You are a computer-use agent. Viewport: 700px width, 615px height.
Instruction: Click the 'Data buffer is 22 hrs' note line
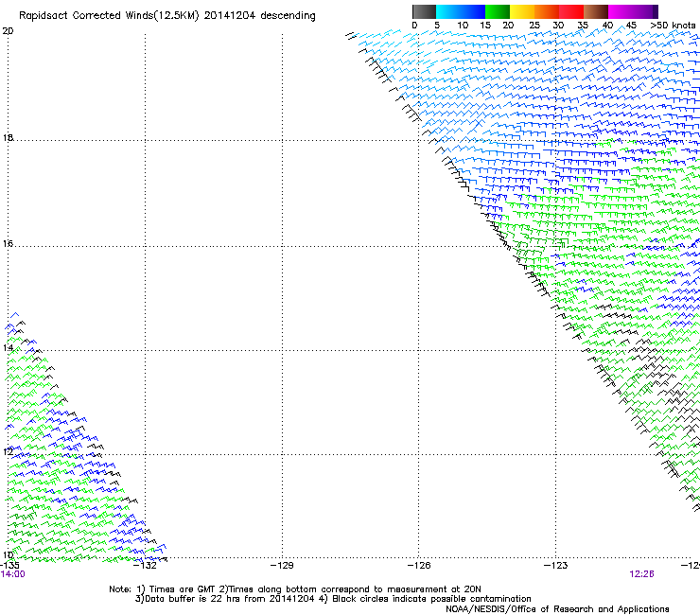click(333, 599)
